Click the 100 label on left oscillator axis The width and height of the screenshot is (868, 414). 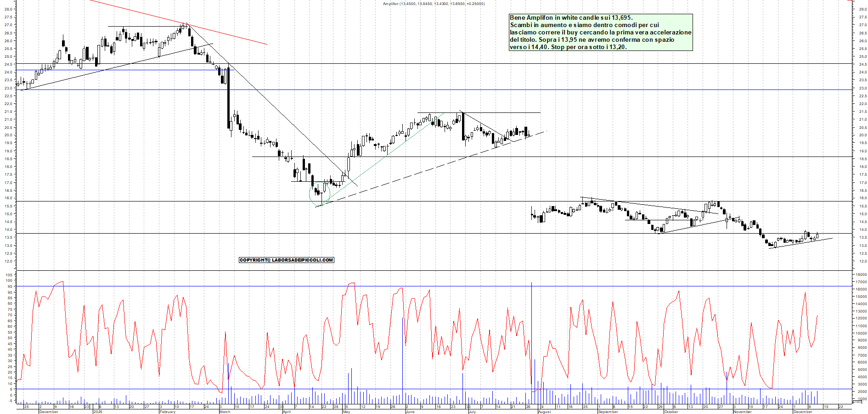9,281
